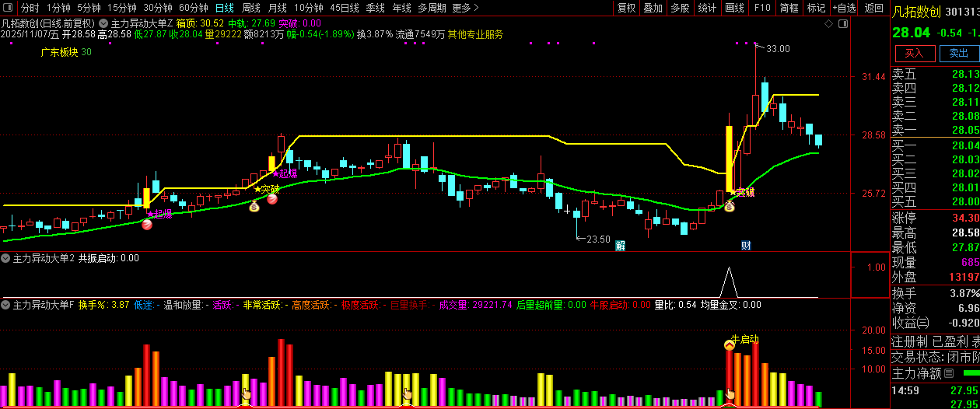The height and width of the screenshot is (409, 980).
Task: Switch to 分时 chart
Action: point(30,8)
